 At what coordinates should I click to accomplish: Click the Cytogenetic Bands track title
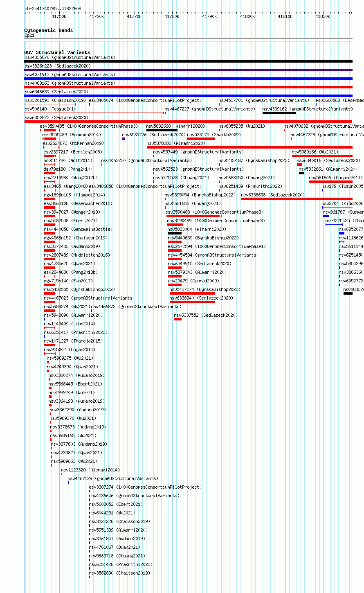click(x=49, y=30)
